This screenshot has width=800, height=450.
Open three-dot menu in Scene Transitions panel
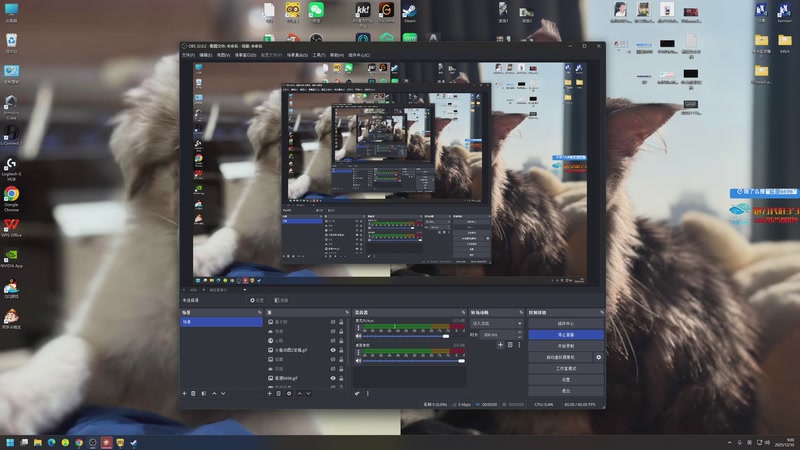click(x=519, y=345)
